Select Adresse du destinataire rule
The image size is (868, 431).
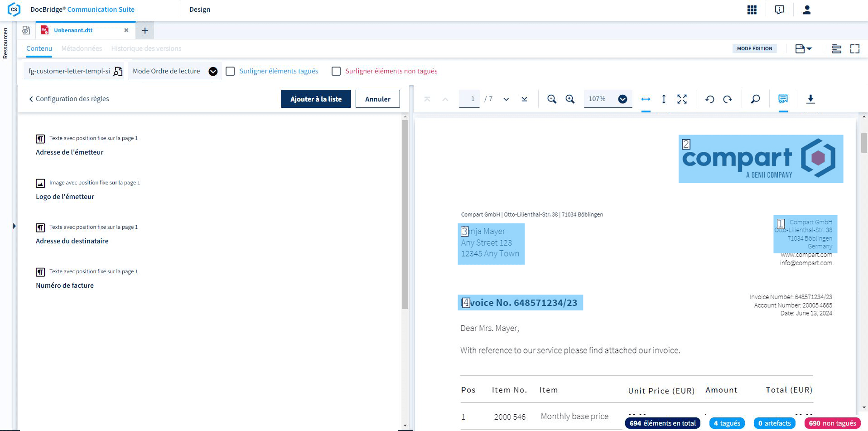pos(72,241)
